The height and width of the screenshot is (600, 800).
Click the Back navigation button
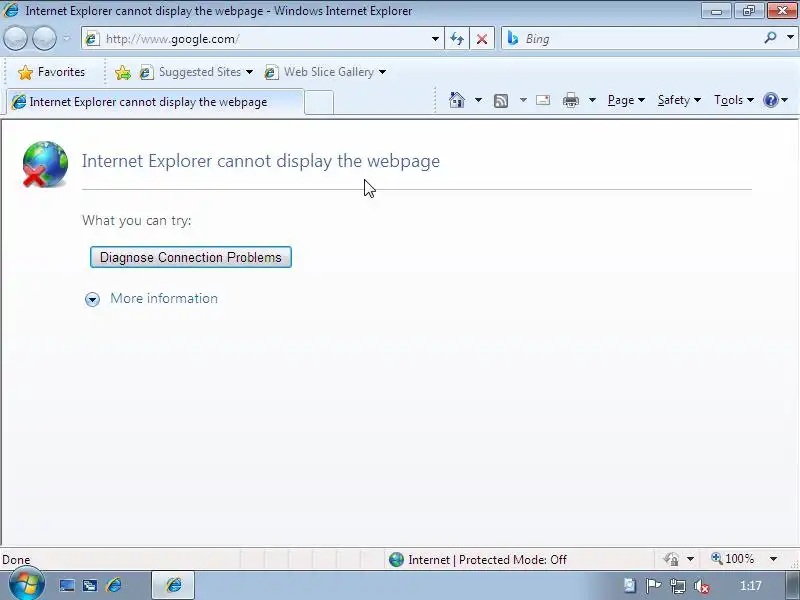[x=15, y=39]
